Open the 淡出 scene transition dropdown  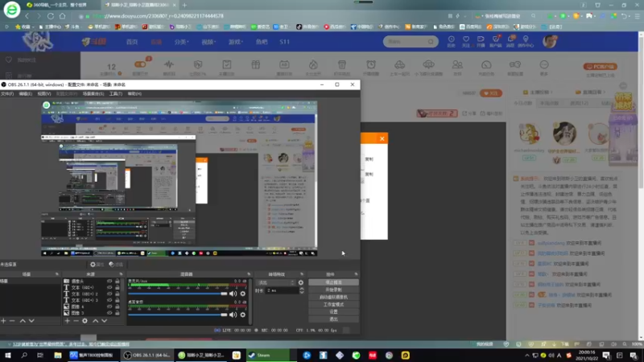[x=275, y=282]
